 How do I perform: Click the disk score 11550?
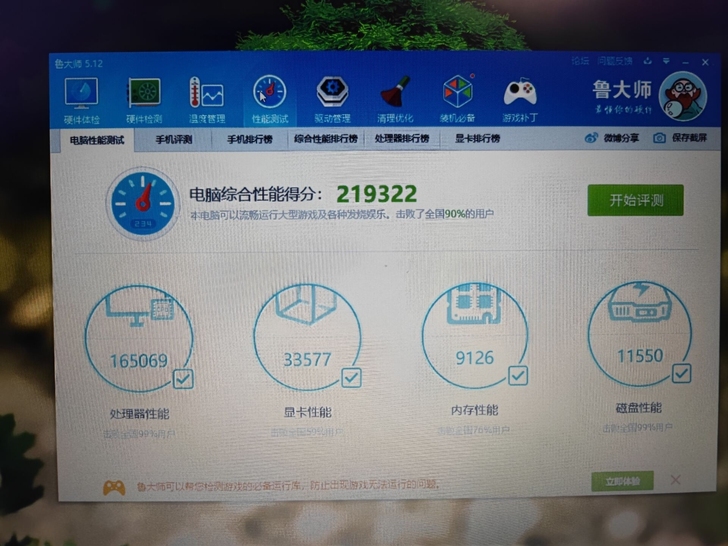point(640,356)
